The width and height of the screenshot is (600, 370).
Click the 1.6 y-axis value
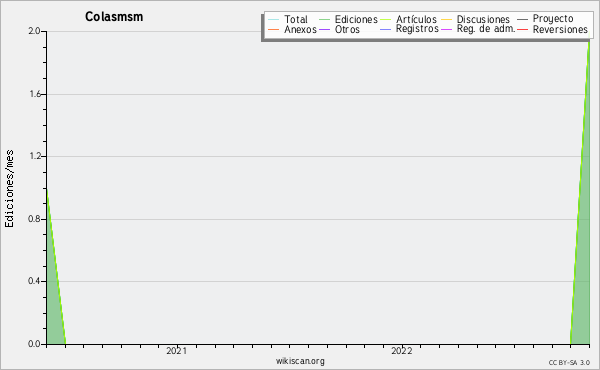coord(35,94)
